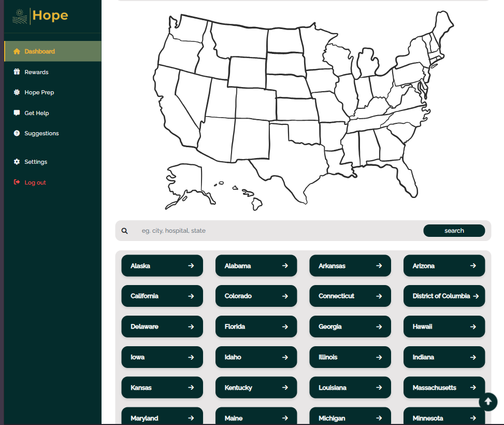Image resolution: width=504 pixels, height=425 pixels.
Task: Click the arrow on the Alaska button
Action: point(191,266)
